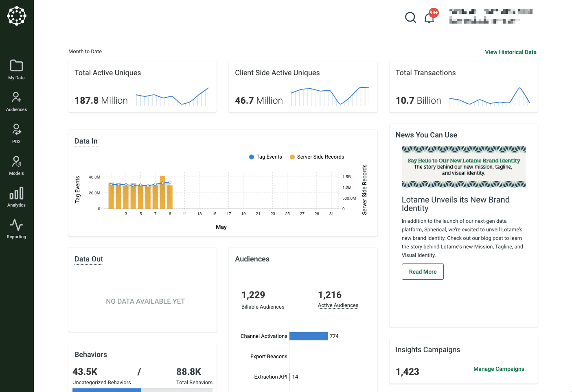Click the uncategorized behaviors progress bar
Screen dimensions: 572x392
point(107,390)
